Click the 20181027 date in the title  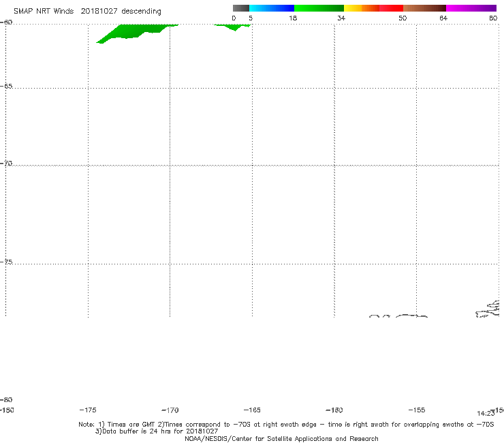click(x=99, y=11)
